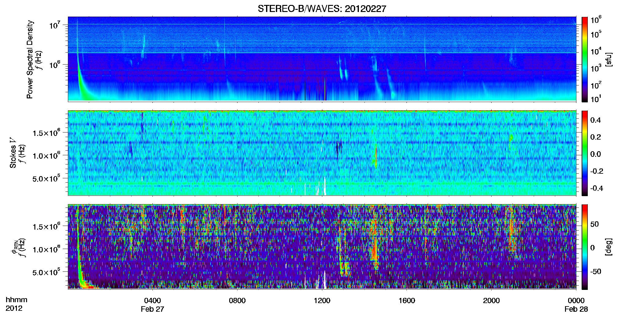
Task: Click the 2012 year label
Action: pyautogui.click(x=14, y=308)
